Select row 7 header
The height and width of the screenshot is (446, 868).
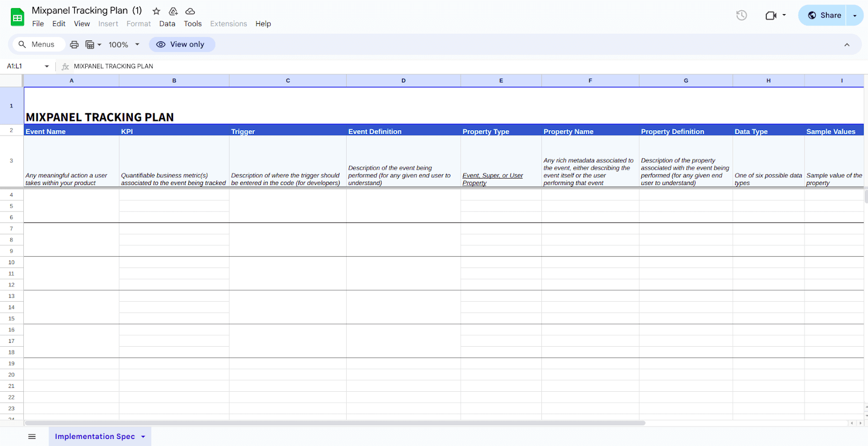[11, 228]
